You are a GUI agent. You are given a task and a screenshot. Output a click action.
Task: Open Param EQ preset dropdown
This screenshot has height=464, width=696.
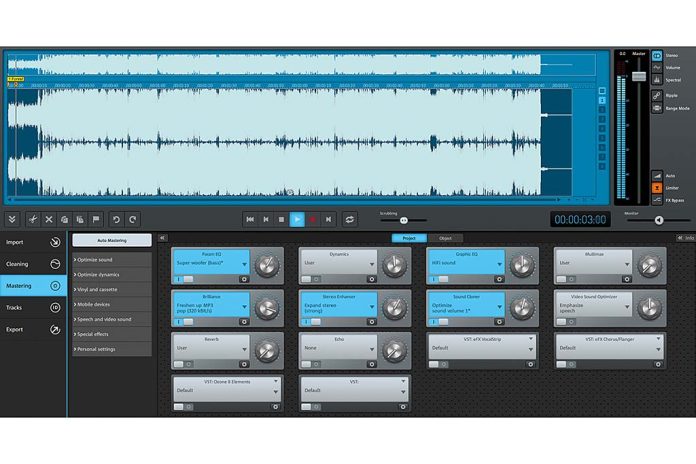[x=245, y=264]
